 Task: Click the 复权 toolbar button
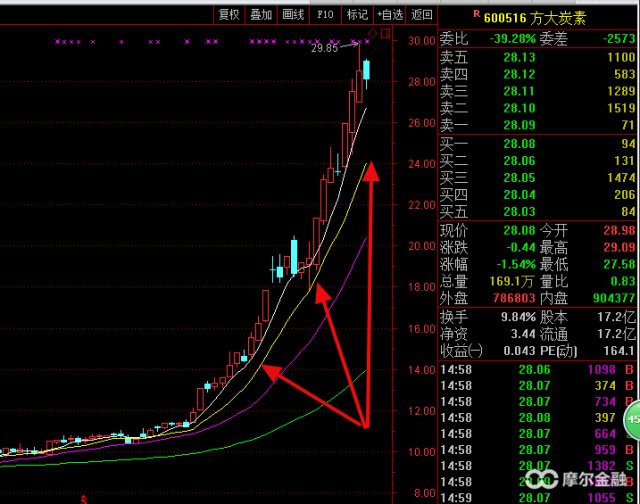point(228,14)
